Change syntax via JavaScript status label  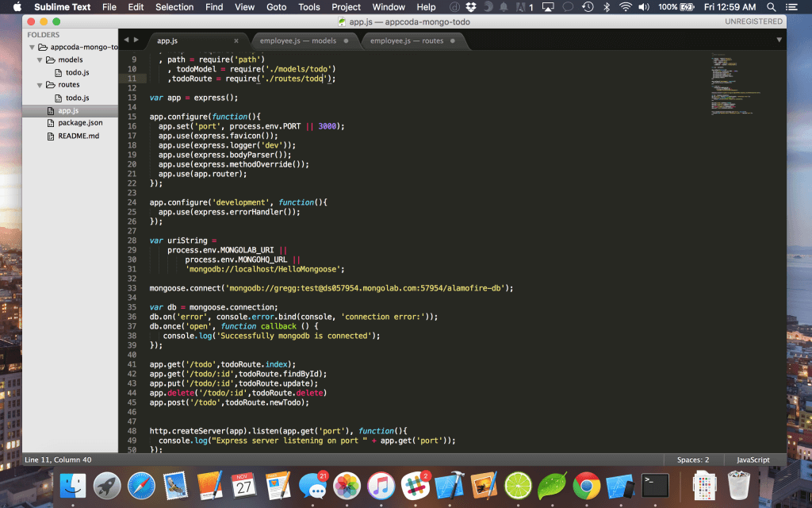[753, 460]
